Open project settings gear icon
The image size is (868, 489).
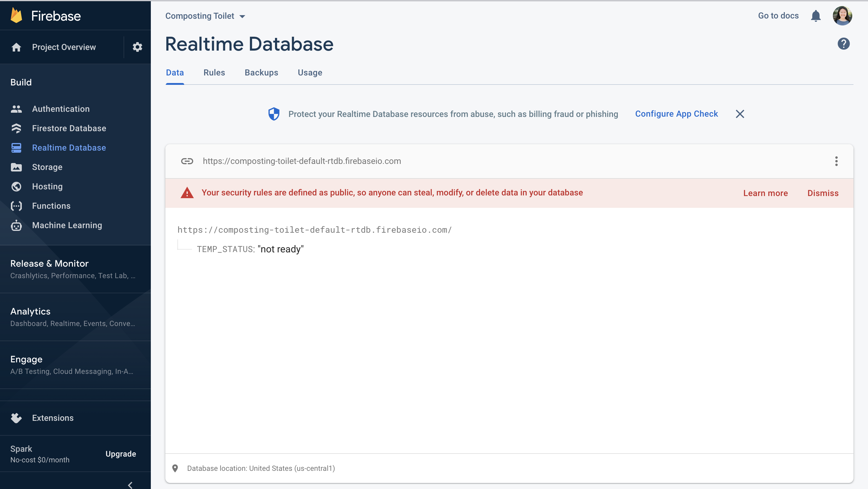(x=137, y=47)
